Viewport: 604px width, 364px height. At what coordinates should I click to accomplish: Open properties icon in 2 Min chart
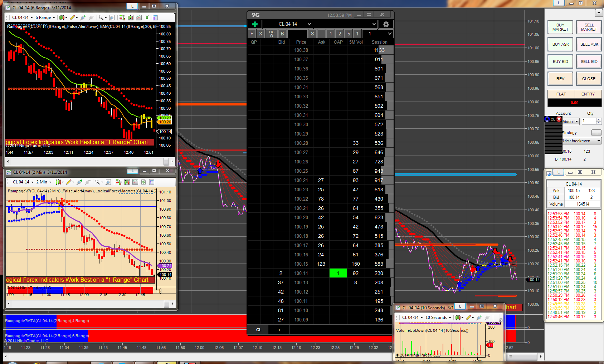point(151,182)
